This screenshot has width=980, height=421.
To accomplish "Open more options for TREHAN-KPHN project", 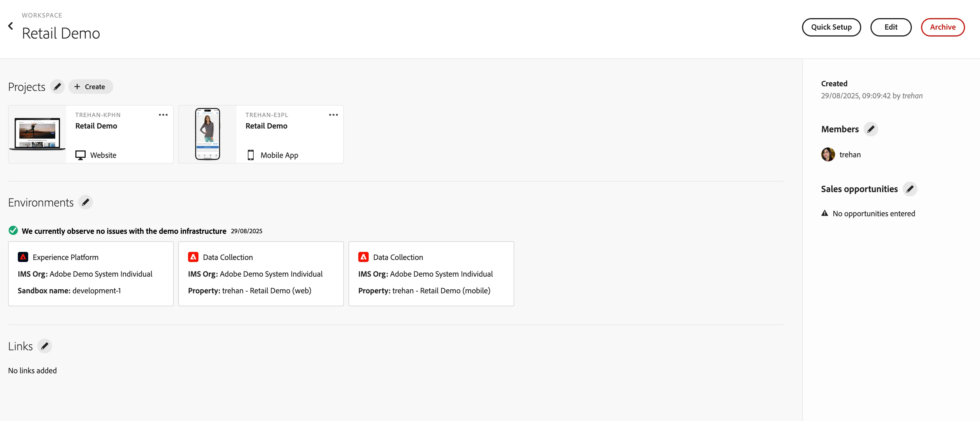I will point(163,115).
